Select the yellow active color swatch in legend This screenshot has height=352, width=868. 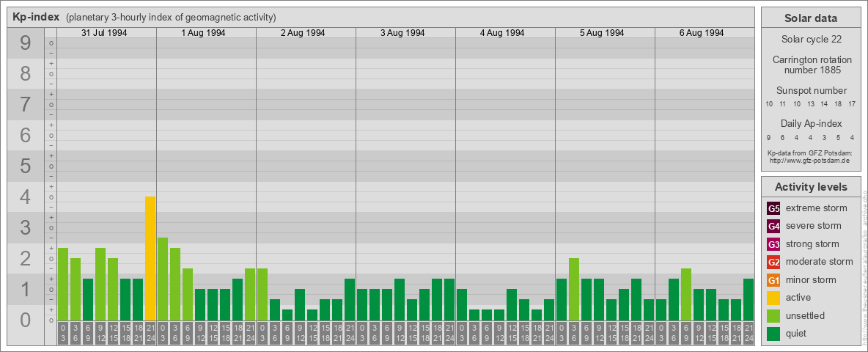coord(773,298)
